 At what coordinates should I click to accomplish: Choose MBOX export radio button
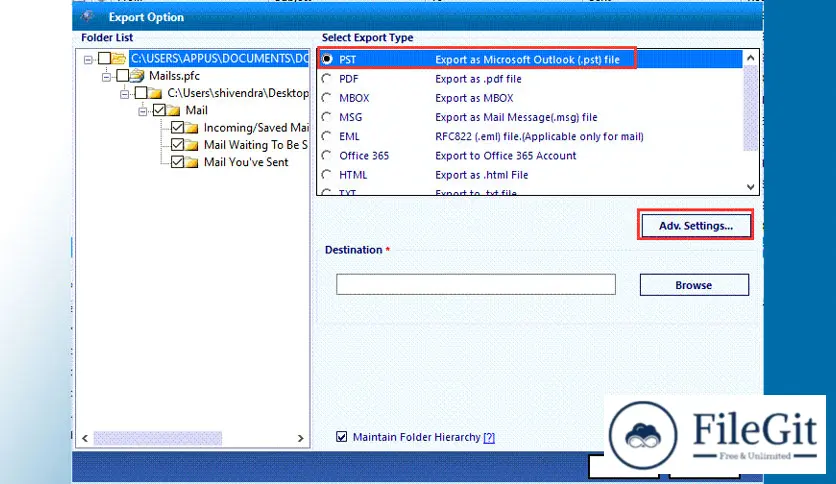click(x=327, y=98)
